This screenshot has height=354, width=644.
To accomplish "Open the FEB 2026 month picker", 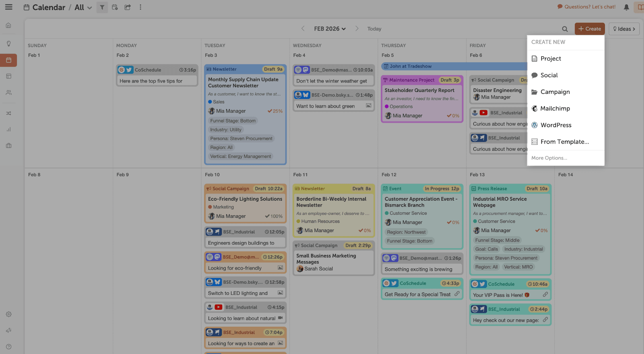I will [x=330, y=29].
